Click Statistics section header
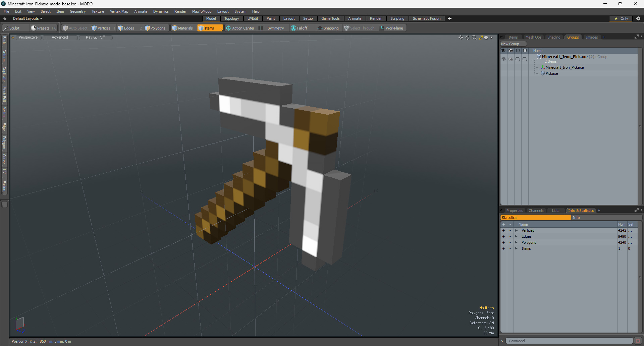 tap(536, 218)
